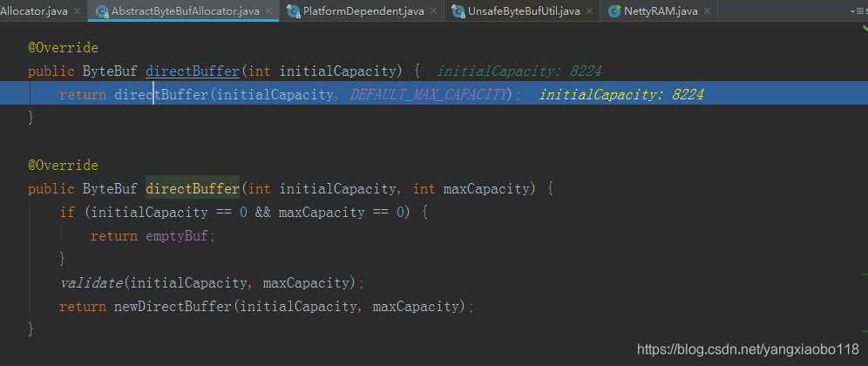
Task: Click the class icon on UnsafeByteBufUtil.java tab
Action: pyautogui.click(x=458, y=11)
